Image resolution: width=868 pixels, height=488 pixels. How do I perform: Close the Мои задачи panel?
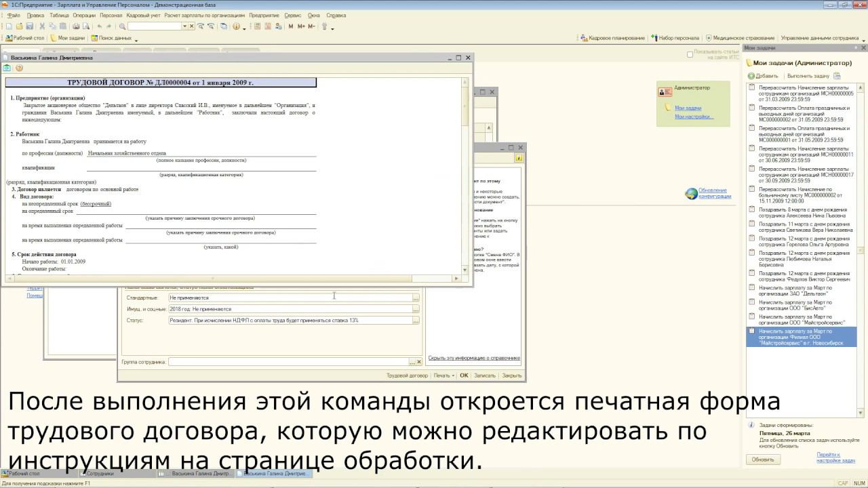(863, 48)
